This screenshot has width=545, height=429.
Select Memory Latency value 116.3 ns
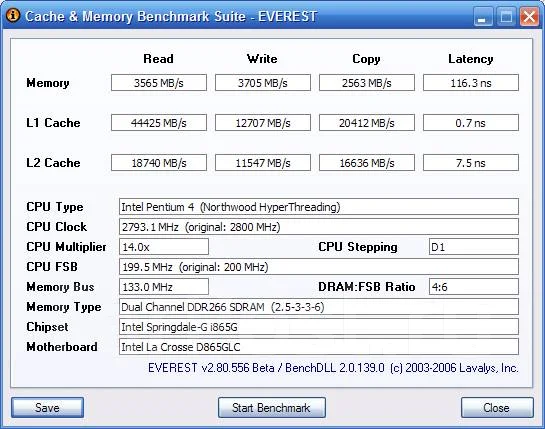[x=471, y=83]
